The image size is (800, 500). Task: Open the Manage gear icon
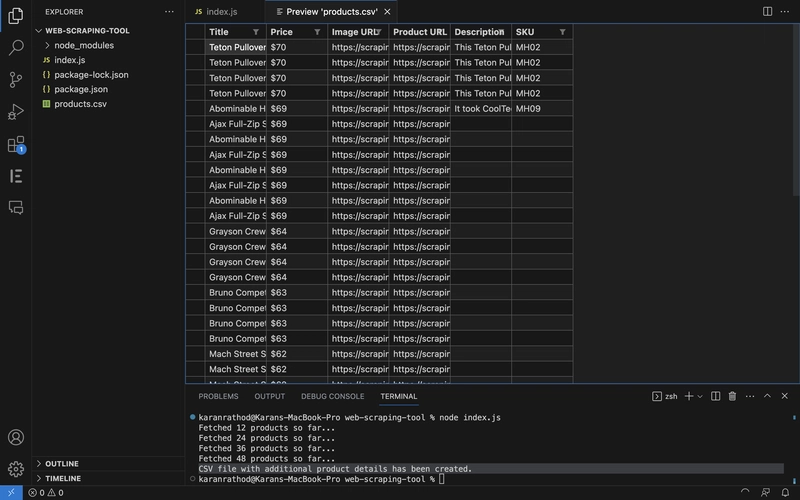(16, 468)
